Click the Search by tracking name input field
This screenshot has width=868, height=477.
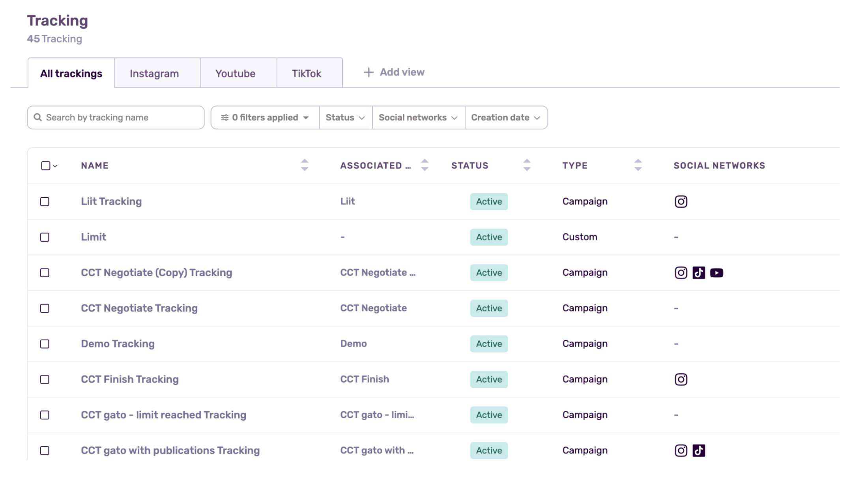point(114,117)
